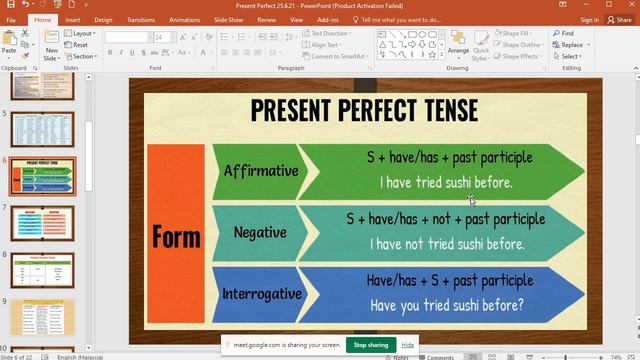Switch to the Insert tab
The width and height of the screenshot is (640, 360).
[x=73, y=20]
